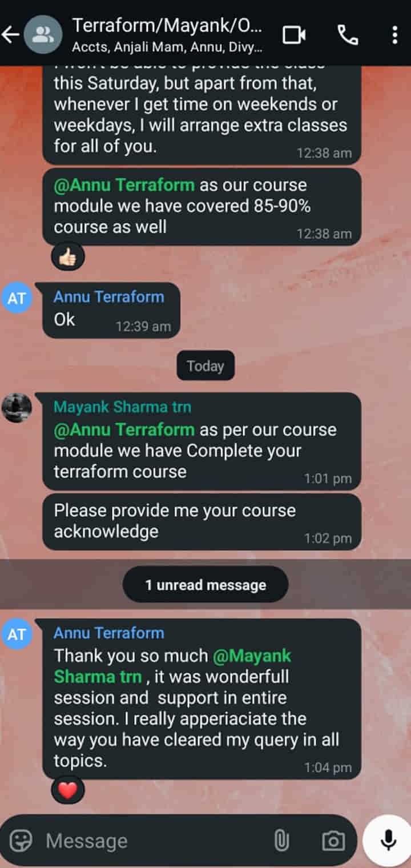The height and width of the screenshot is (868, 411).
Task: Tap the red heart reaction
Action: (67, 790)
